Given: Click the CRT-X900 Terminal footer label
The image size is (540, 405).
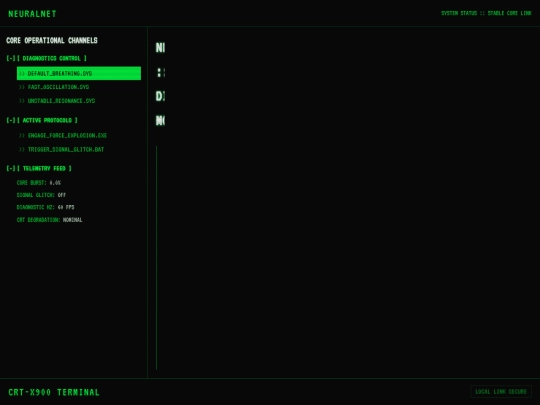Looking at the screenshot, I should coord(54,392).
